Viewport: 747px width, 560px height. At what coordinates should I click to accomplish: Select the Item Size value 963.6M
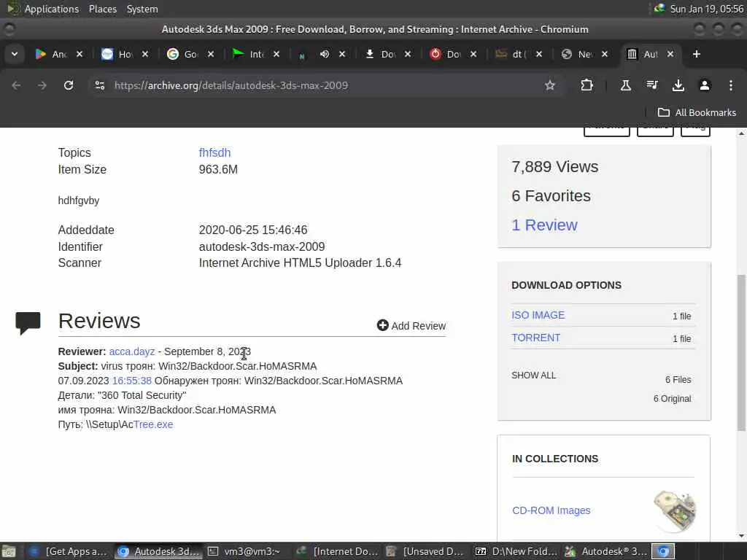coord(218,169)
